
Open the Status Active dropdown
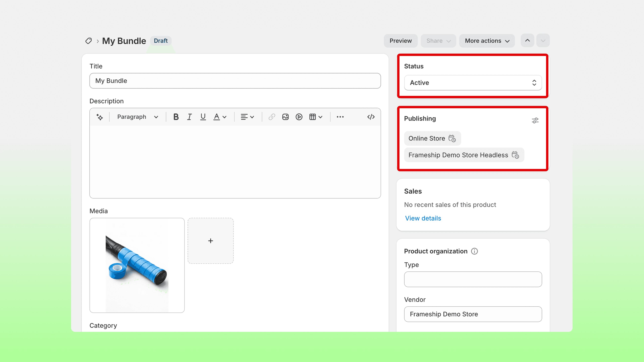click(473, 83)
